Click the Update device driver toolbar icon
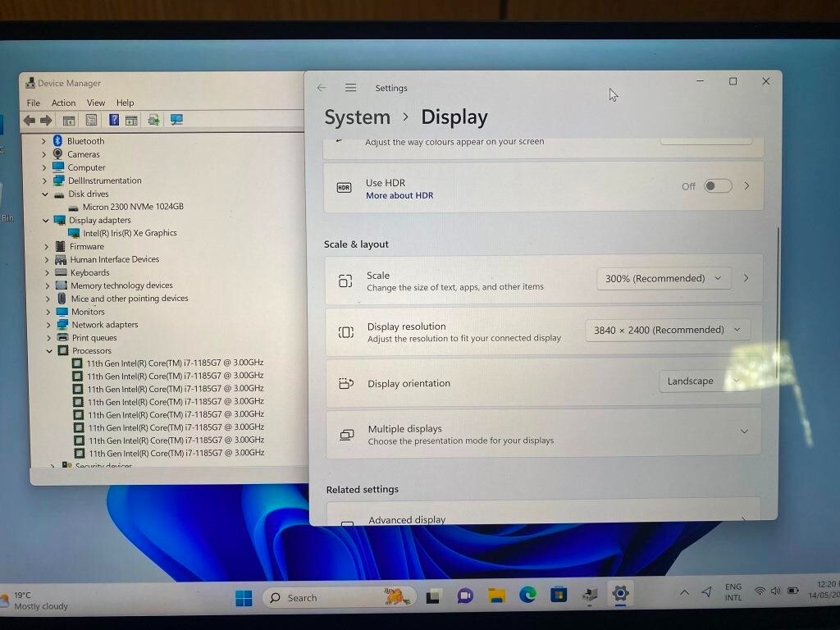Image resolution: width=840 pixels, height=630 pixels. pyautogui.click(x=153, y=120)
